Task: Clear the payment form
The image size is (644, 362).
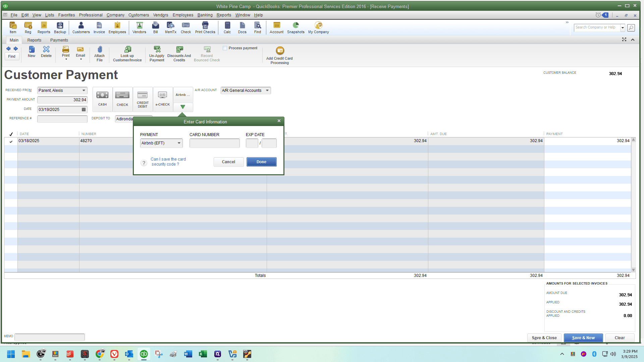Action: tap(620, 338)
